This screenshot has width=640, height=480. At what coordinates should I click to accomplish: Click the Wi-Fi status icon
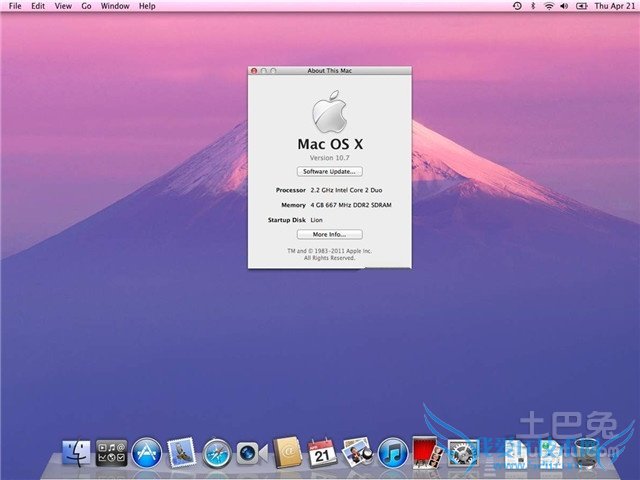tap(549, 6)
